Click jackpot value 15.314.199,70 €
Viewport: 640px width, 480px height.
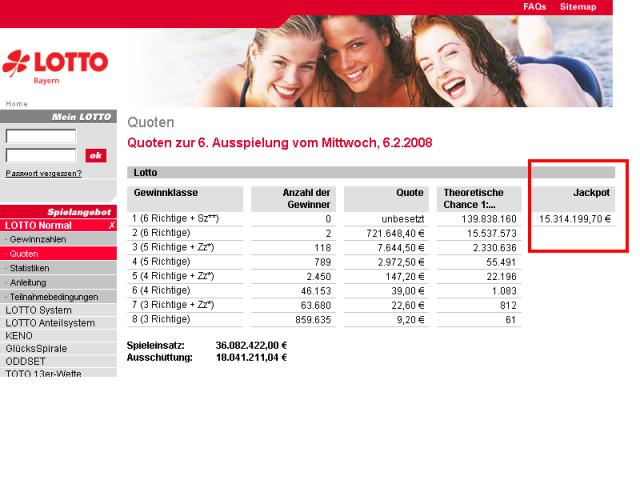tap(575, 219)
